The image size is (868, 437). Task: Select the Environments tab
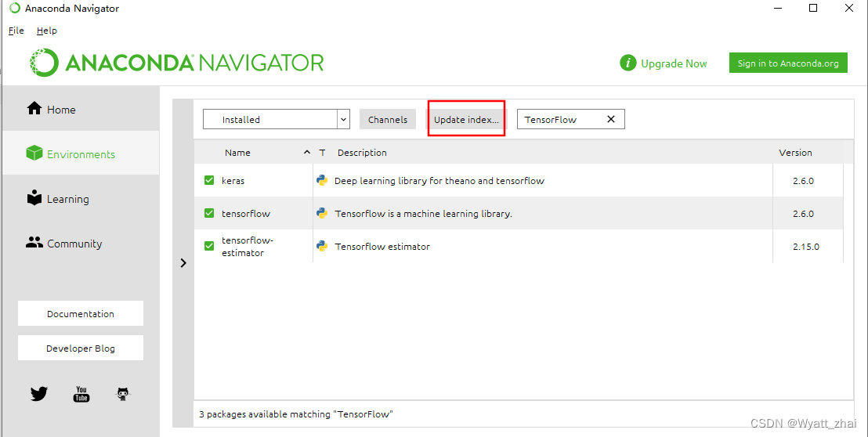[x=81, y=153]
